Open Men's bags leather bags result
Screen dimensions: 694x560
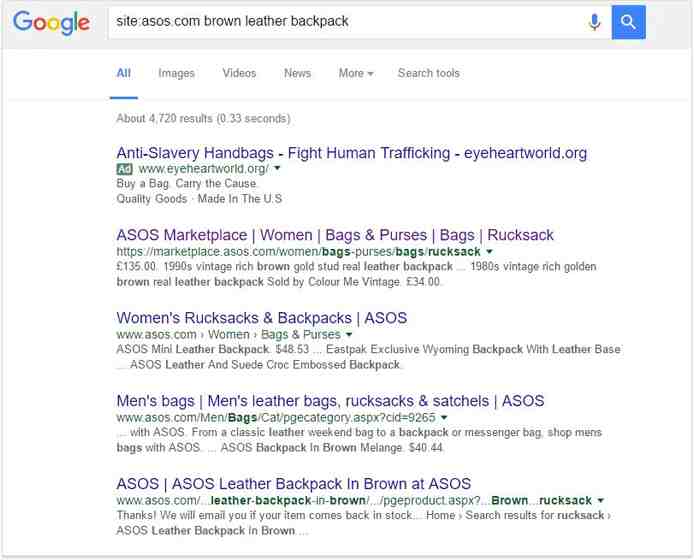point(330,401)
